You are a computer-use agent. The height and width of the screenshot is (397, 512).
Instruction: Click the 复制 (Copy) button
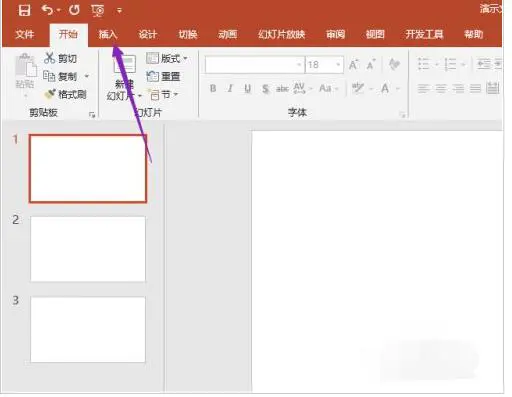pyautogui.click(x=60, y=76)
